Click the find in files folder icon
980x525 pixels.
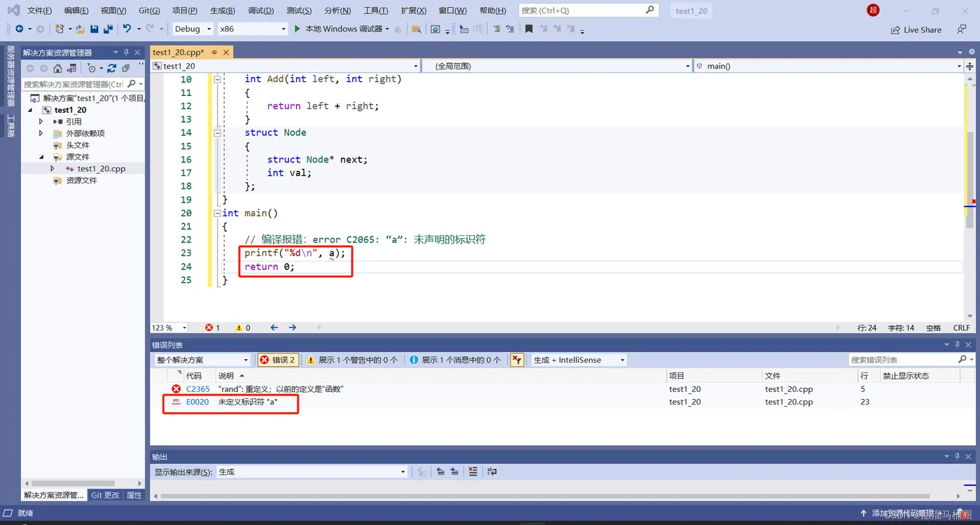tap(416, 29)
